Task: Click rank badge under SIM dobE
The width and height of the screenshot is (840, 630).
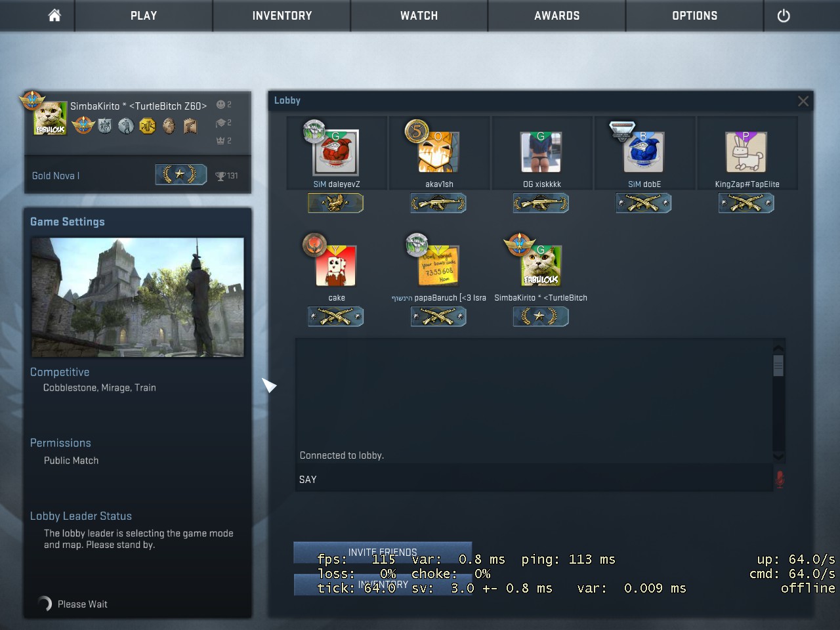Action: click(x=643, y=203)
